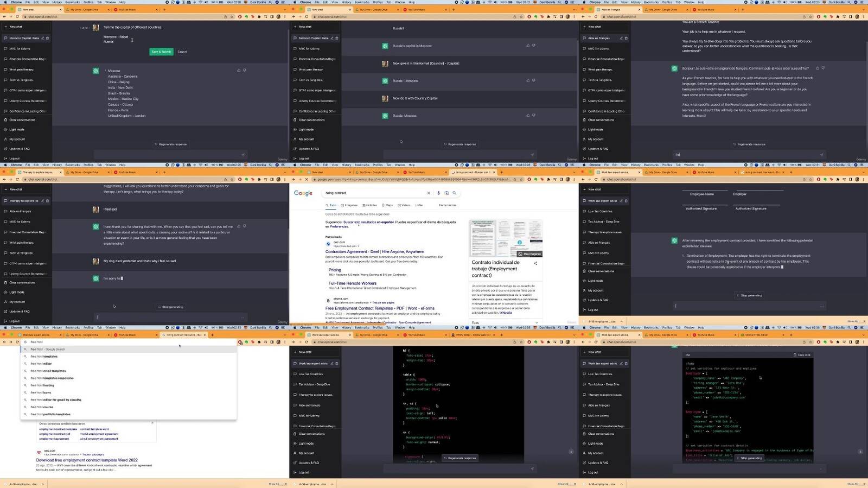The width and height of the screenshot is (868, 488).
Task: Open the options menu beside the deel.com ad
Action: (x=359, y=246)
